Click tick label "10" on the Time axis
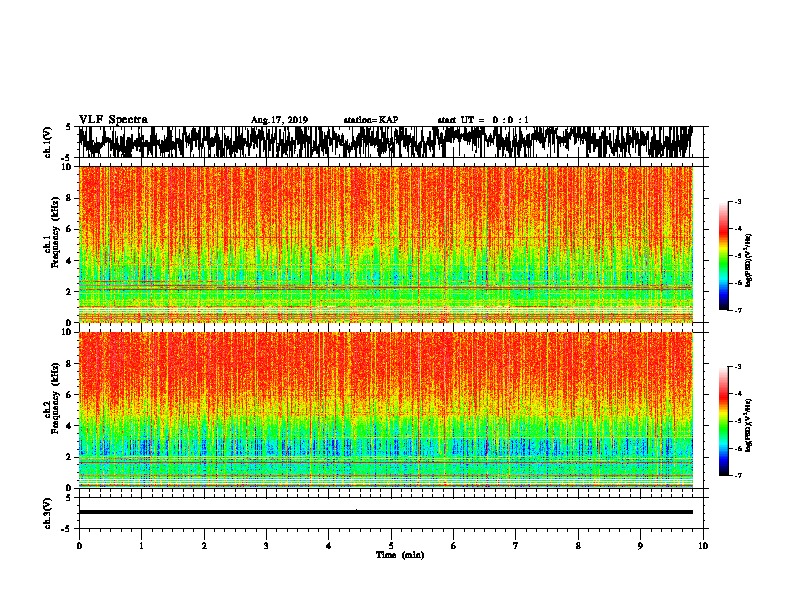This screenshot has width=792, height=612. [703, 546]
